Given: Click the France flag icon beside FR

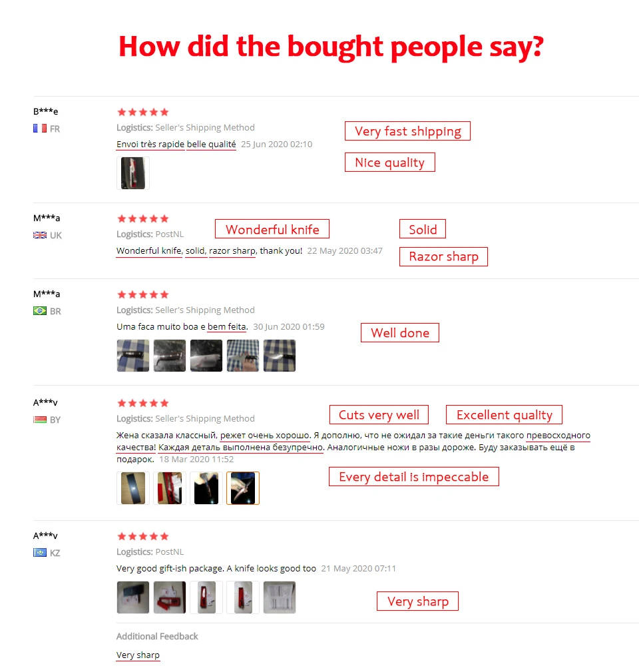Looking at the screenshot, I should coord(39,129).
